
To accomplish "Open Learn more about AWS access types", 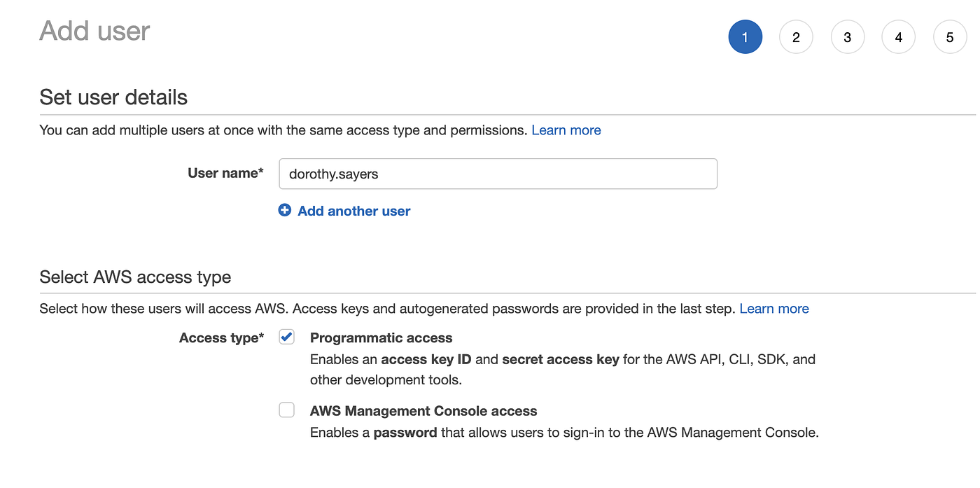I will [x=773, y=308].
